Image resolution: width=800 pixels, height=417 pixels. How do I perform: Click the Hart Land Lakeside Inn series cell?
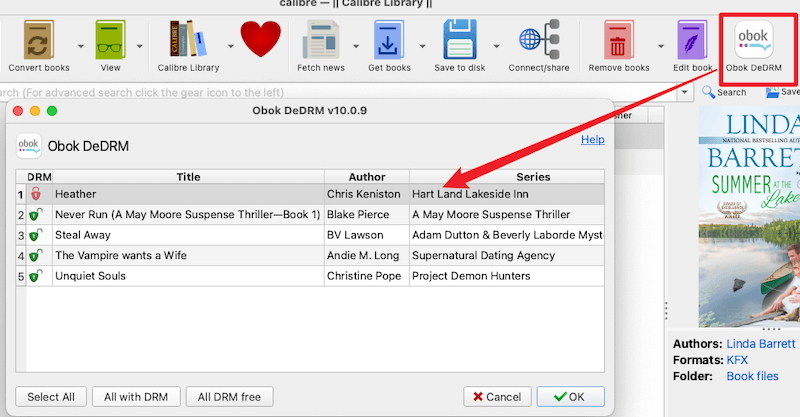point(507,194)
